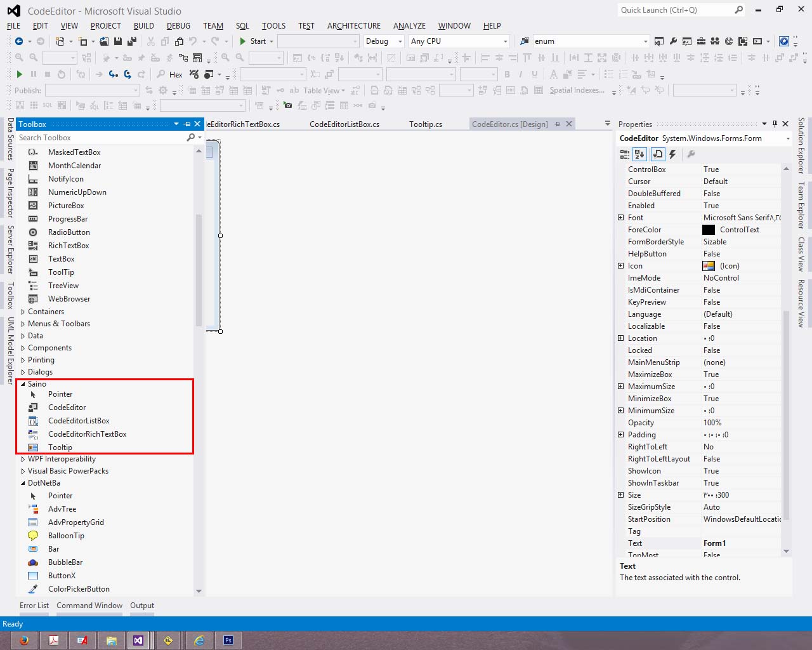Click the Paste clipboard icon
812x650 pixels.
179,41
